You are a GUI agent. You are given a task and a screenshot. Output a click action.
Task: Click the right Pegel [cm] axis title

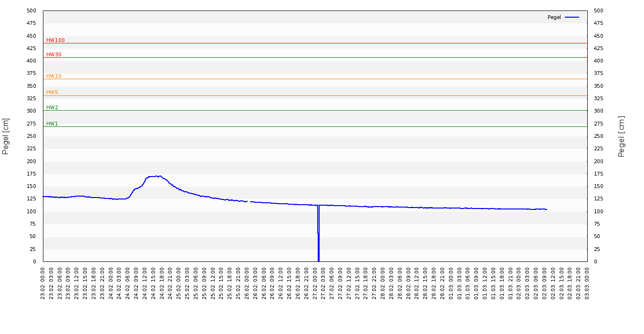coord(622,136)
